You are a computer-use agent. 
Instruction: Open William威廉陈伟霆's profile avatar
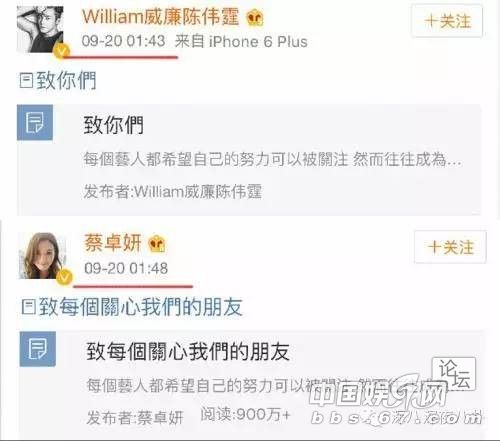[x=40, y=29]
